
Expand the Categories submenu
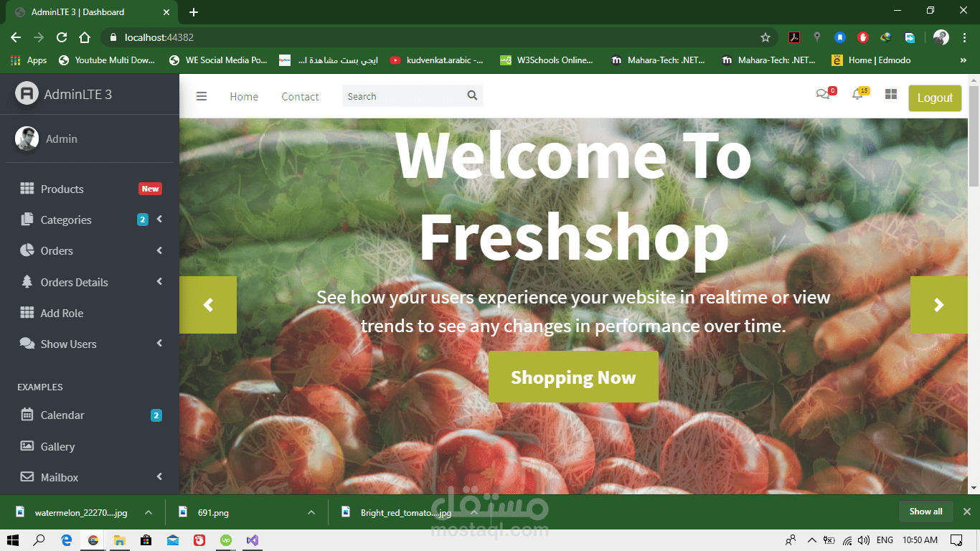click(x=90, y=220)
